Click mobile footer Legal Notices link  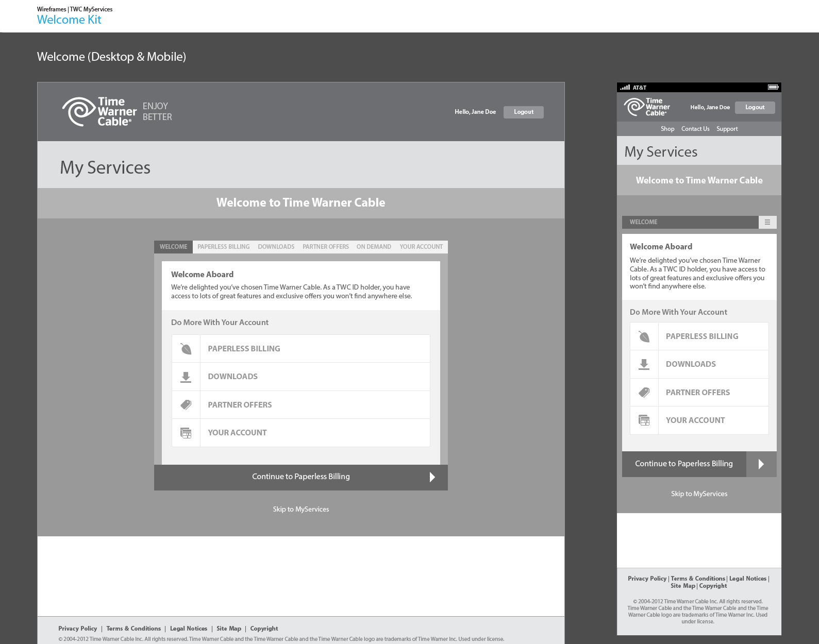tap(748, 579)
